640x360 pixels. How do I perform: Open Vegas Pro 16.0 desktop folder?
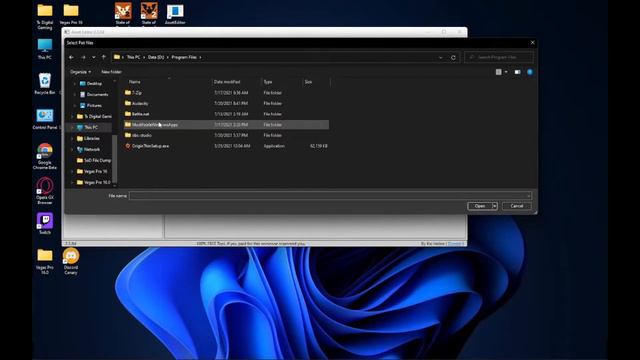pyautogui.click(x=45, y=261)
